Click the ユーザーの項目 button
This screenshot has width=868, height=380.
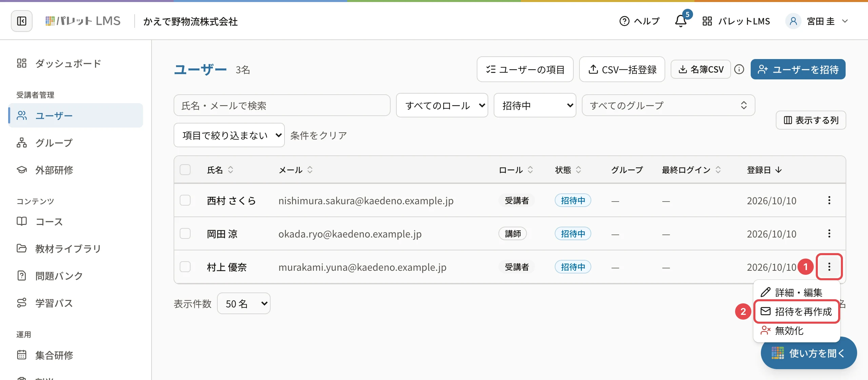[x=525, y=69]
